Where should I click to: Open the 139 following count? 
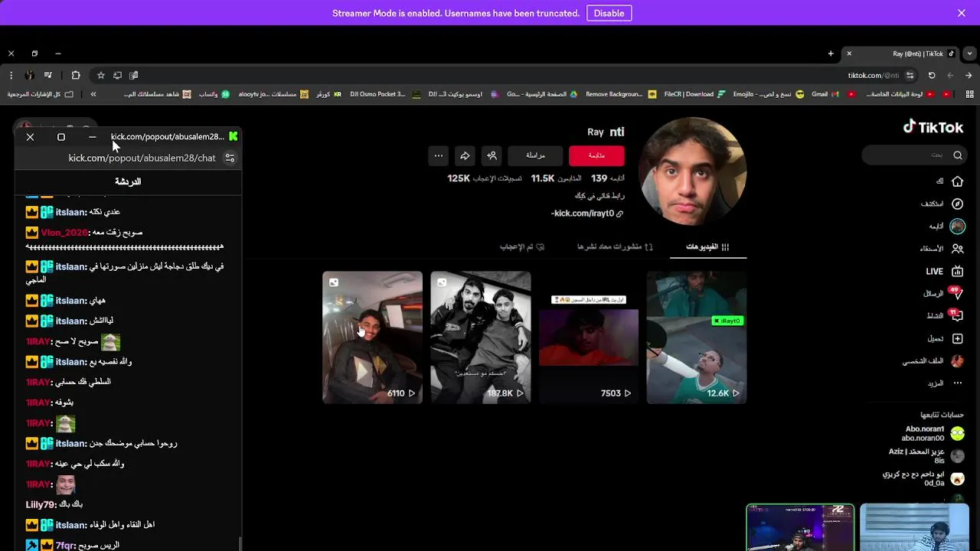tap(608, 178)
